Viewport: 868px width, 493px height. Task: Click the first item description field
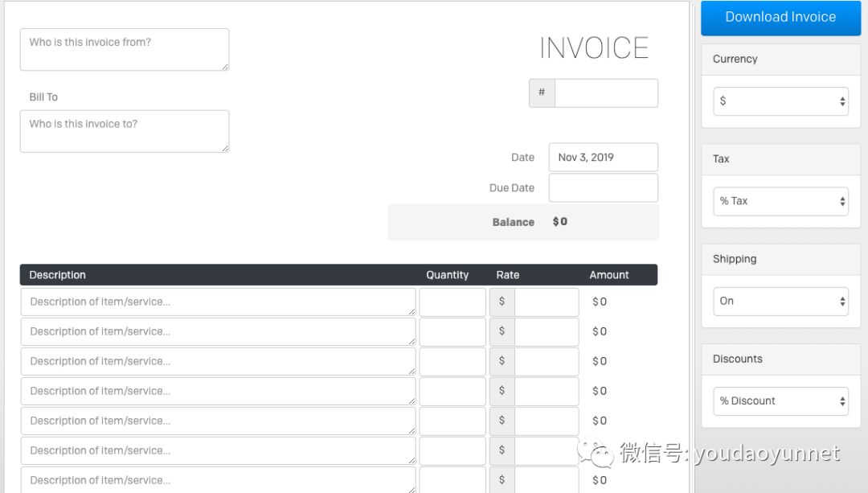(x=217, y=302)
